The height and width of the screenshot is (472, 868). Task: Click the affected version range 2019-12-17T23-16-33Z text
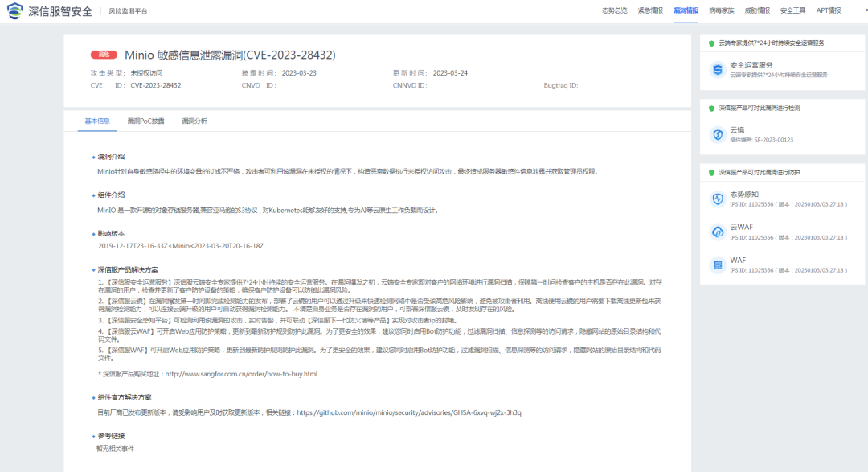coord(181,246)
